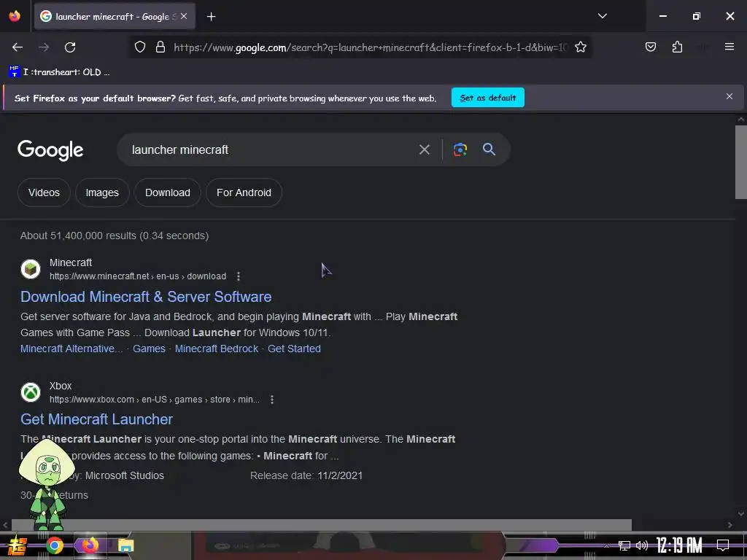Close the launcher minecraft tab
The height and width of the screenshot is (560, 747).
(184, 16)
